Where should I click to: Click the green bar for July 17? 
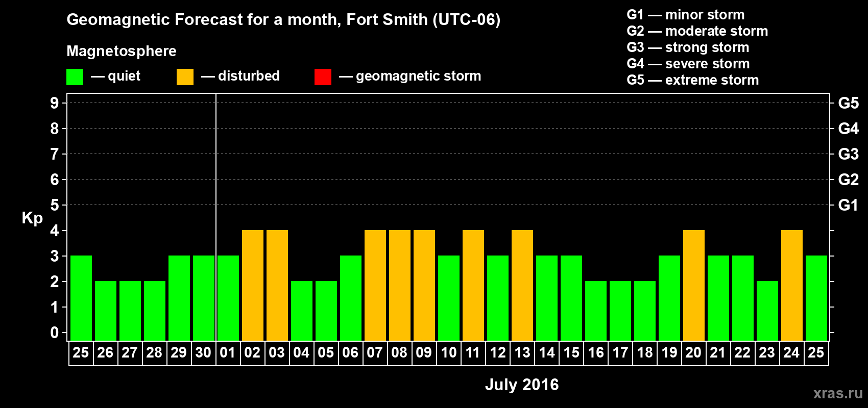pyautogui.click(x=620, y=311)
